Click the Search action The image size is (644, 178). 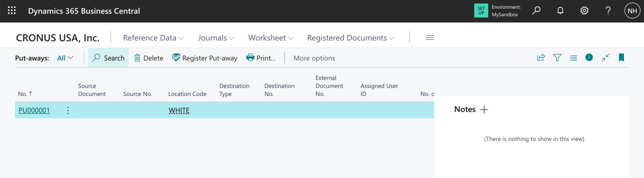(108, 58)
